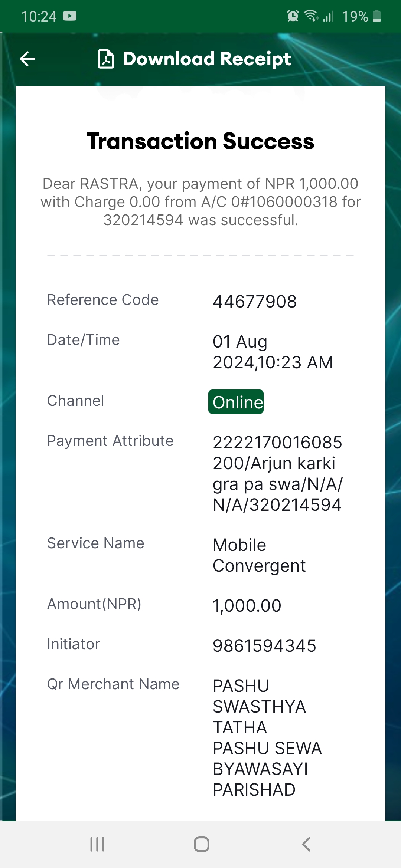Tap the Android navigation back chevron
401x868 pixels.
point(306,844)
